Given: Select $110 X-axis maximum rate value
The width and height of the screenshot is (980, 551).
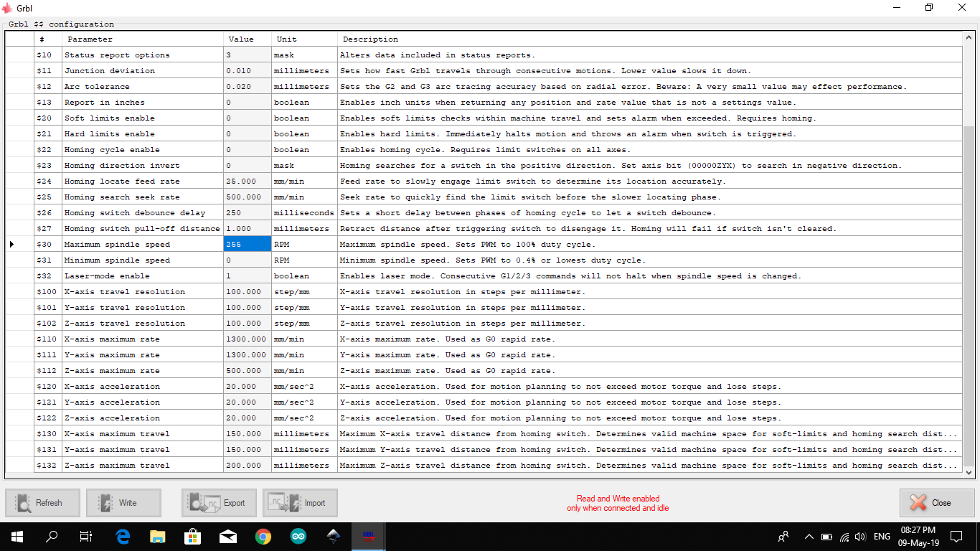Looking at the screenshot, I should pos(247,339).
